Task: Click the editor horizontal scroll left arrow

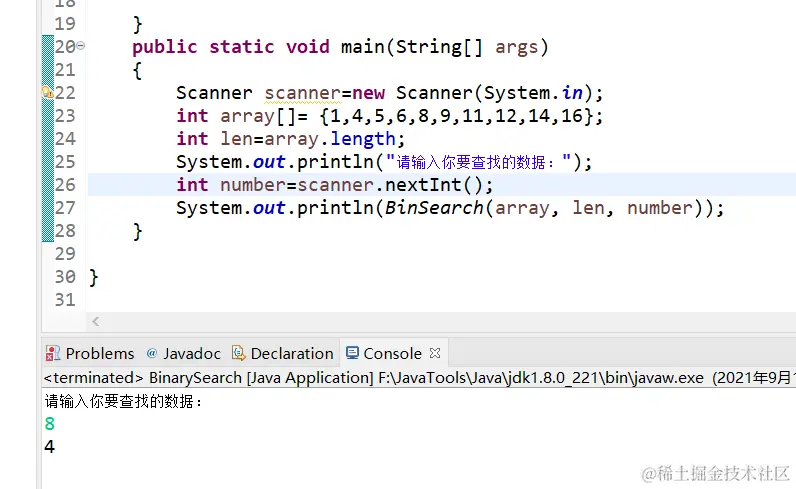Action: click(x=95, y=321)
